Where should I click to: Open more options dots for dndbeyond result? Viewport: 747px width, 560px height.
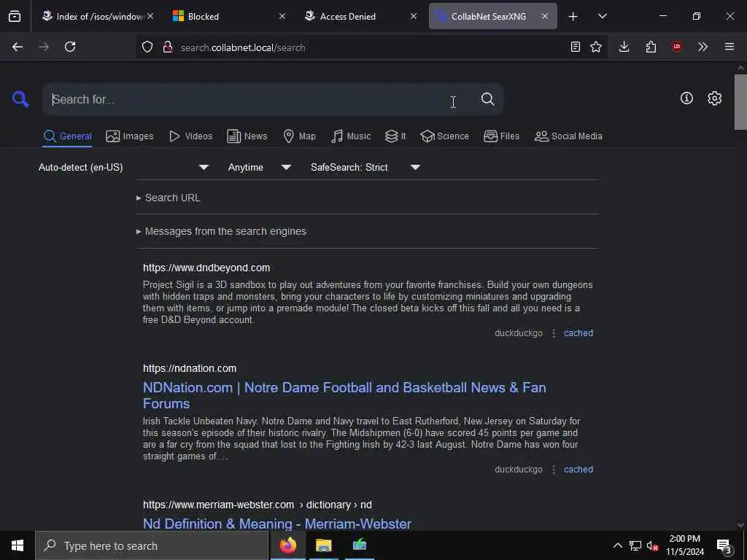pos(553,332)
